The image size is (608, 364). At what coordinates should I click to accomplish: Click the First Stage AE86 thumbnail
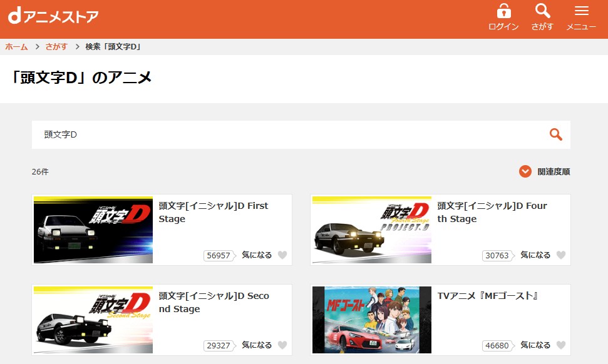click(x=93, y=230)
